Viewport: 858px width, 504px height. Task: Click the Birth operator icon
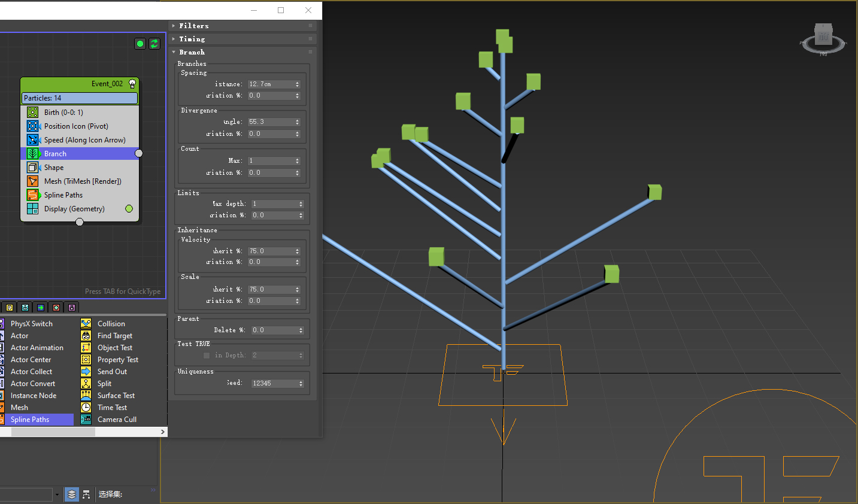point(32,112)
